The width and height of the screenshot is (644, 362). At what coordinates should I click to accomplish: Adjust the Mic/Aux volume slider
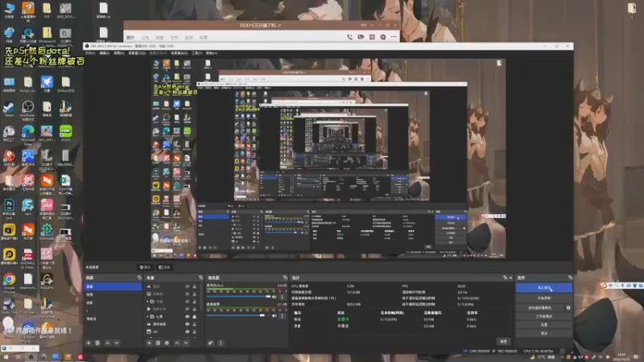tap(239, 296)
